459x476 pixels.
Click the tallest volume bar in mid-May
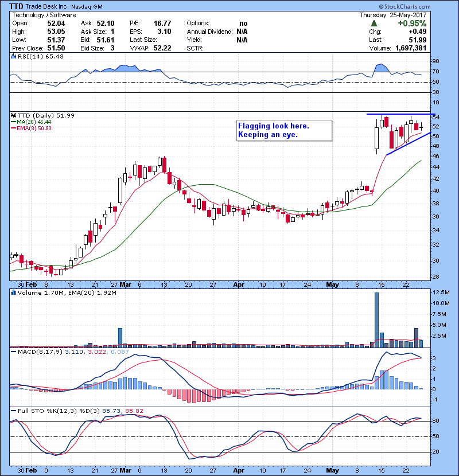coord(377,319)
